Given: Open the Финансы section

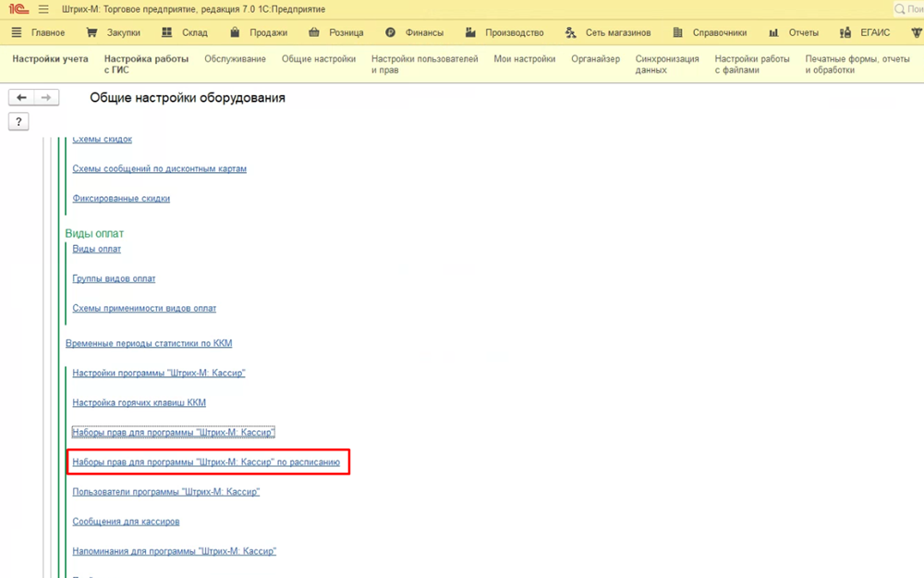Looking at the screenshot, I should [x=414, y=32].
